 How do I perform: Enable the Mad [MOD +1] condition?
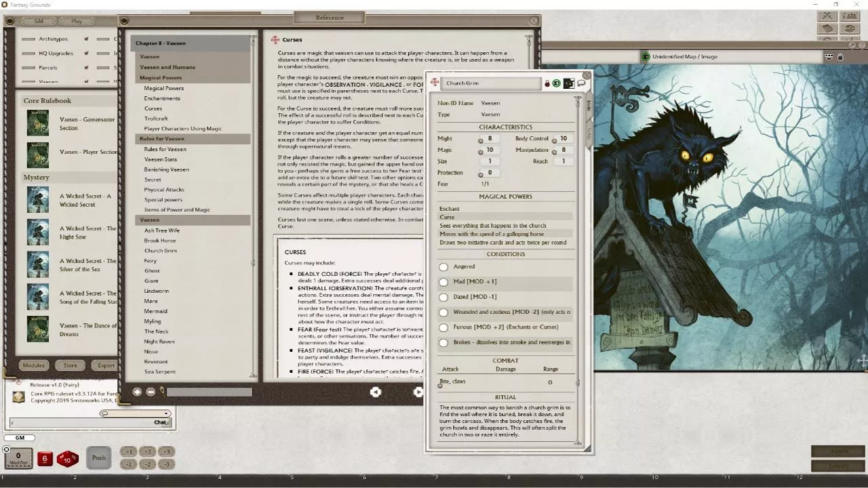(x=443, y=282)
